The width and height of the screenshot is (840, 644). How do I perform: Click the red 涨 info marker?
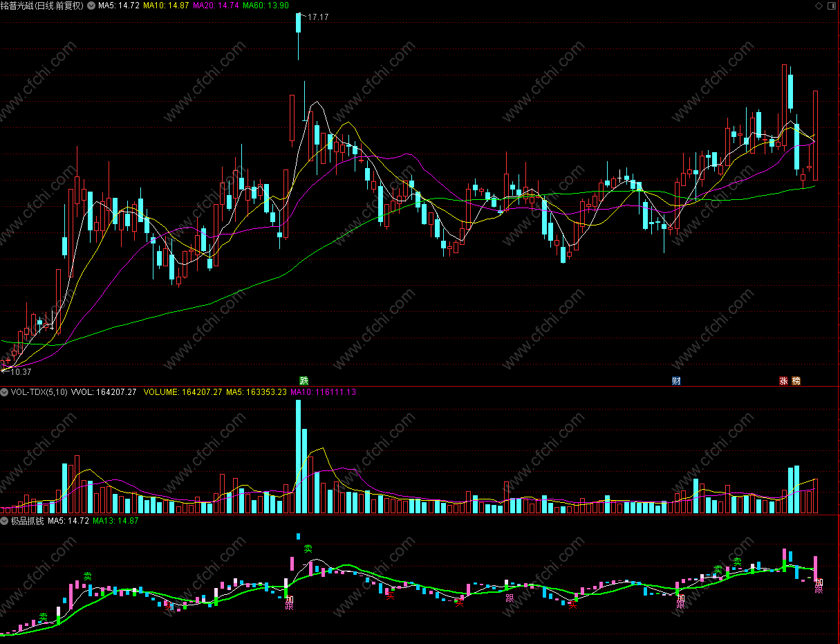click(x=784, y=381)
